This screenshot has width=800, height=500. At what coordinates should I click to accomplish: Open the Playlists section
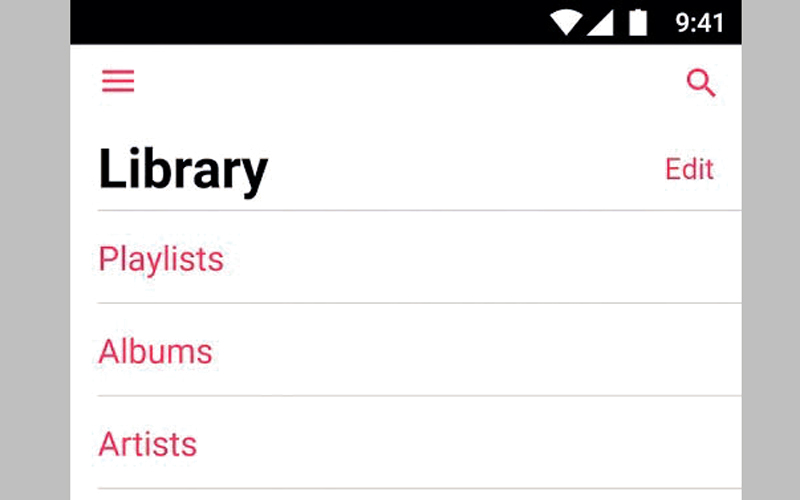coord(161,259)
